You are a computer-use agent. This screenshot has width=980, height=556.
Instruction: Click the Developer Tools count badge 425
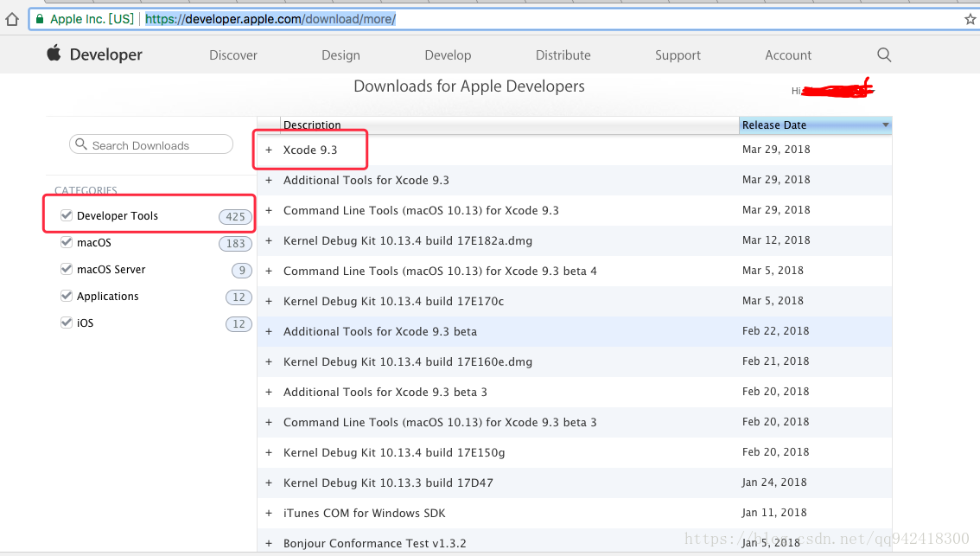(x=235, y=216)
